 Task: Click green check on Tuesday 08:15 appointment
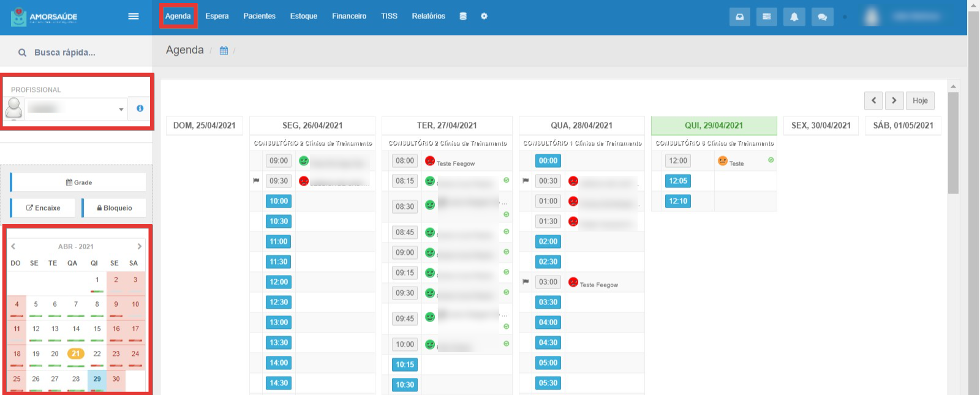(x=507, y=180)
